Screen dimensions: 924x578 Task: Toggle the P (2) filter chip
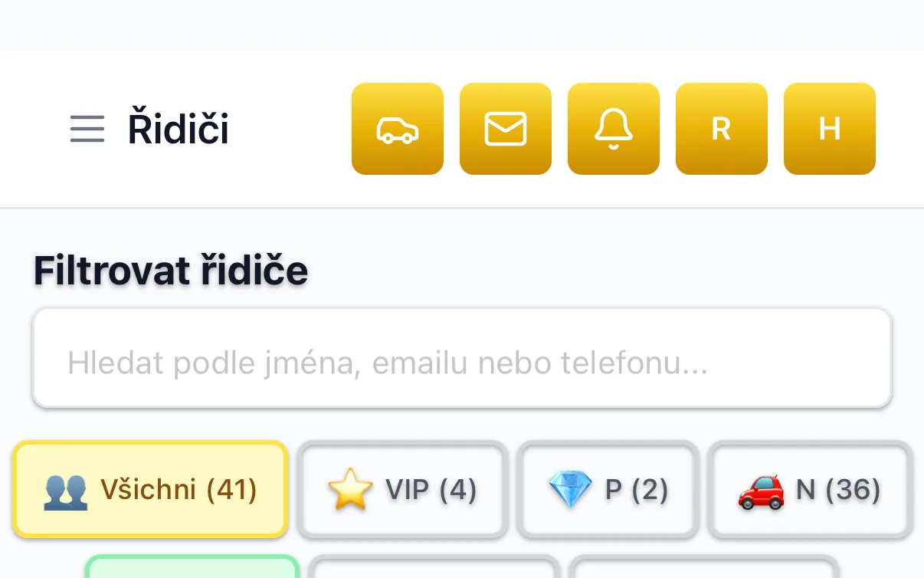tap(608, 489)
